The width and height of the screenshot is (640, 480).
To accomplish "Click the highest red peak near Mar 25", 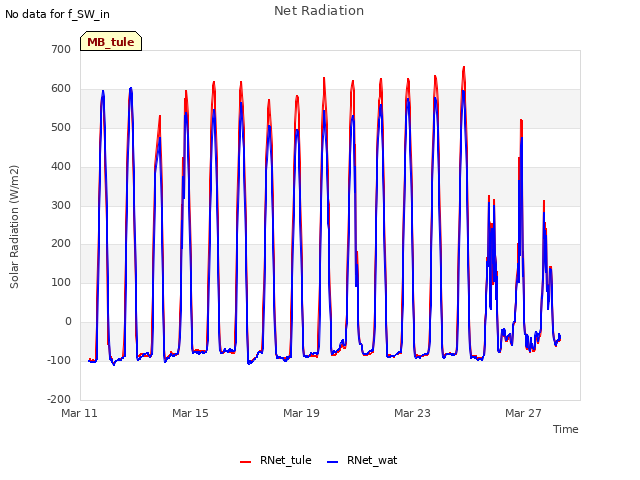I will point(464,67).
